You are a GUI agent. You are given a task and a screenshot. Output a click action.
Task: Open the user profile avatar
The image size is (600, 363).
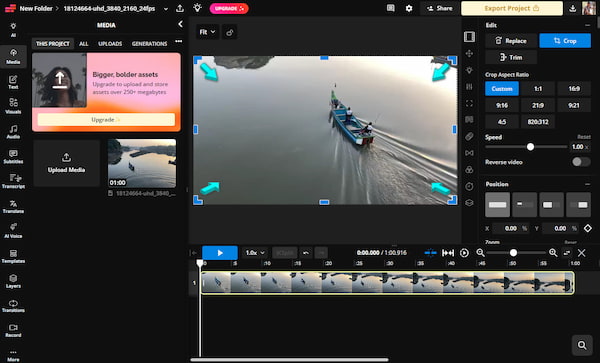[x=589, y=8]
